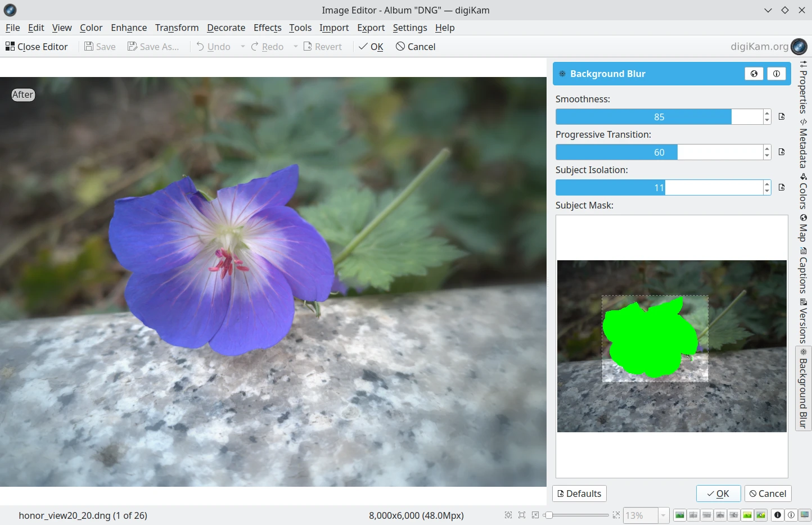Image resolution: width=812 pixels, height=525 pixels.
Task: Click the Progressive Transition slider bar
Action: click(658, 152)
